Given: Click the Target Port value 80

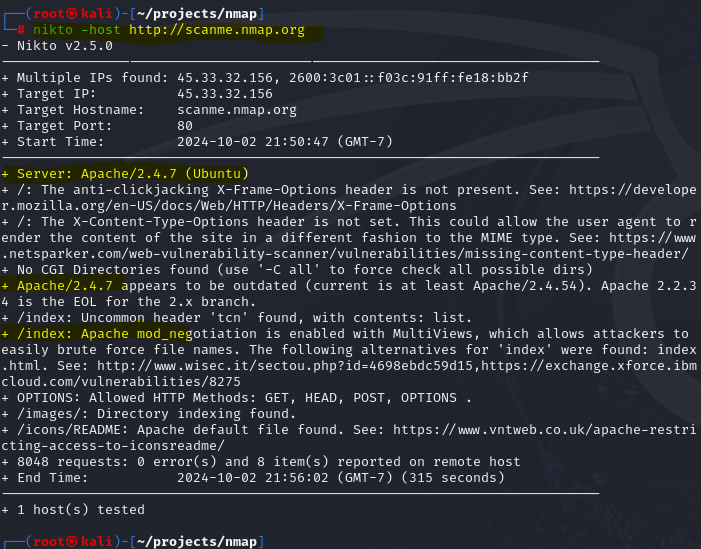Looking at the screenshot, I should click(185, 126).
